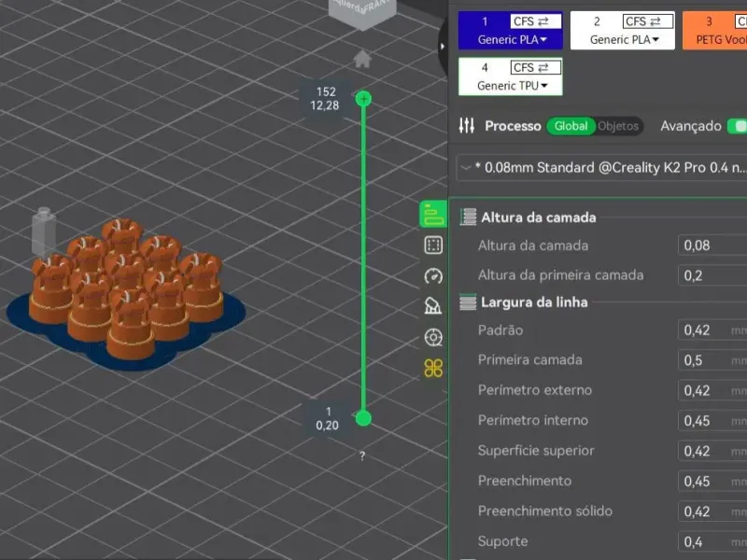Select the orange PETG filament slot 3
747x560 pixels.
[x=714, y=31]
